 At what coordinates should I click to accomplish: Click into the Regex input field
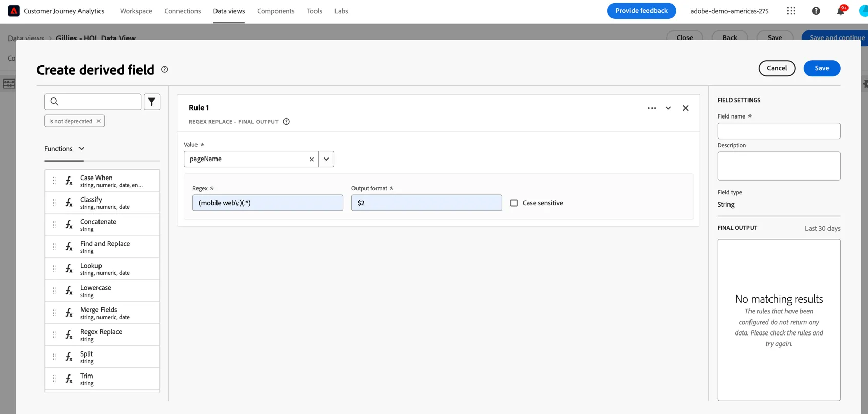268,203
